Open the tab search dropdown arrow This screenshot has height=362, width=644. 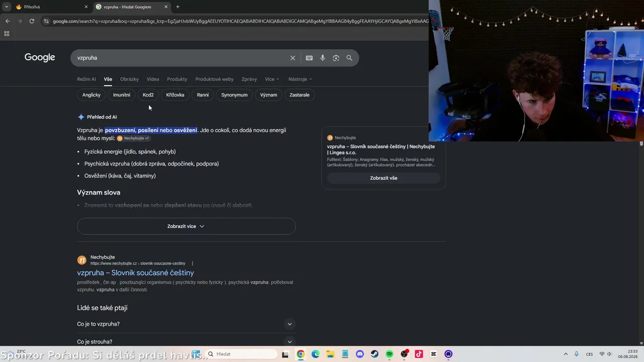[7, 7]
